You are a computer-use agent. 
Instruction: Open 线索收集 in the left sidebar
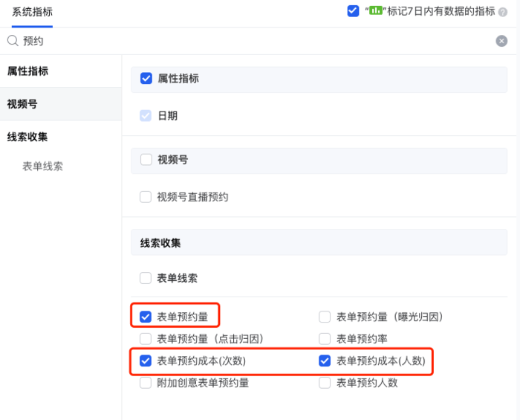point(27,137)
